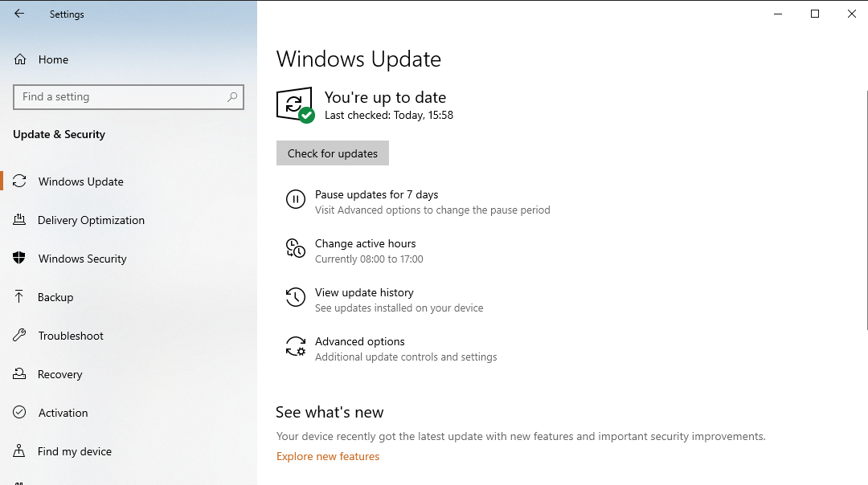The height and width of the screenshot is (485, 868).
Task: Click the active hours clock icon
Action: (x=296, y=248)
